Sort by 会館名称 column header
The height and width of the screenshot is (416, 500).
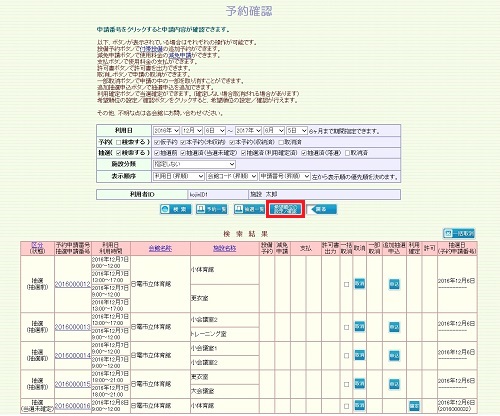(160, 248)
